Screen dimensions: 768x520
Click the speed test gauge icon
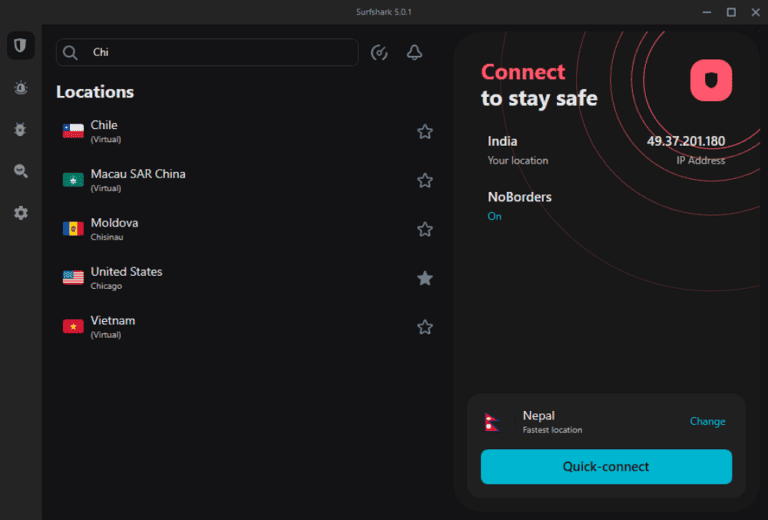(379, 53)
